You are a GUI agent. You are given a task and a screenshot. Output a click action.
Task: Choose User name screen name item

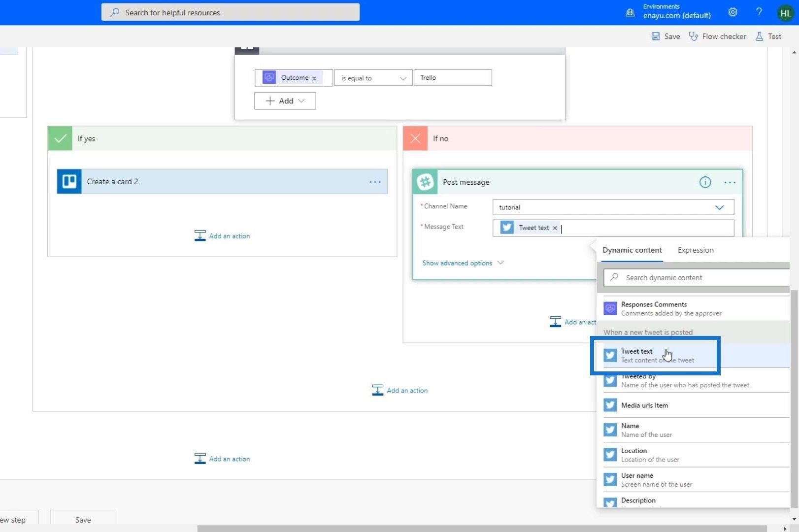click(693, 479)
